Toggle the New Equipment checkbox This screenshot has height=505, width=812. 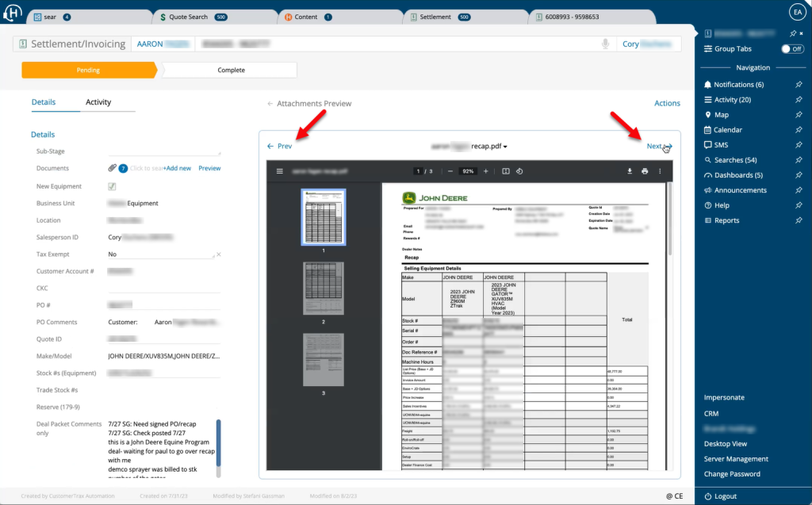tap(113, 186)
